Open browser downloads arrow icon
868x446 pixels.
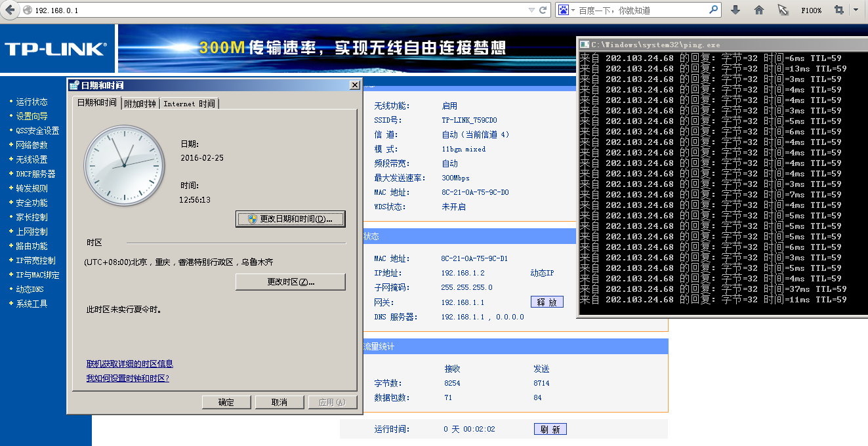tap(735, 10)
